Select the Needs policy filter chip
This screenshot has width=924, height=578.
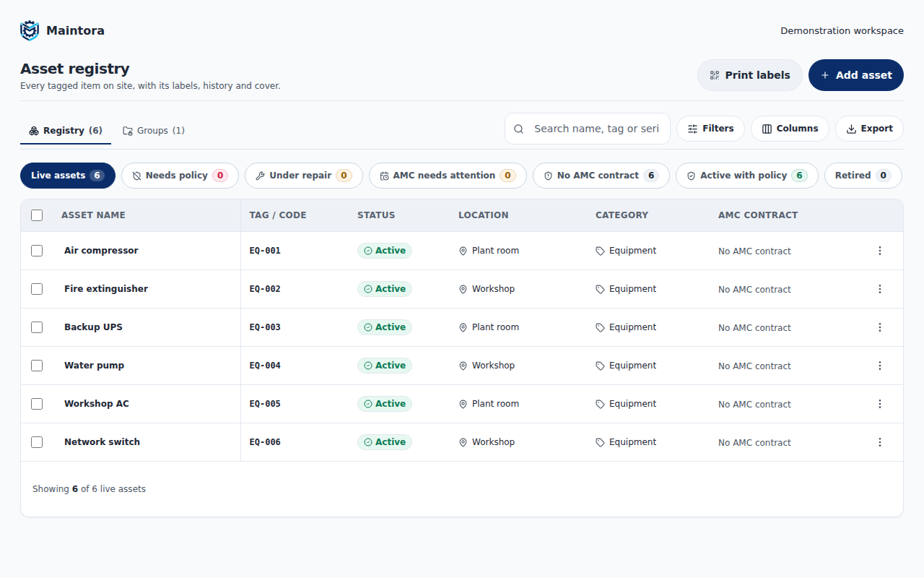(180, 176)
